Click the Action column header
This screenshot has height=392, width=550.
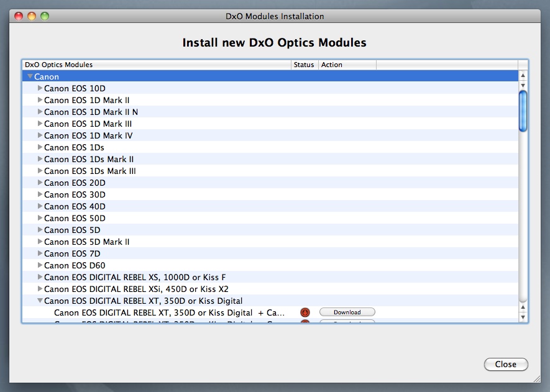[347, 65]
